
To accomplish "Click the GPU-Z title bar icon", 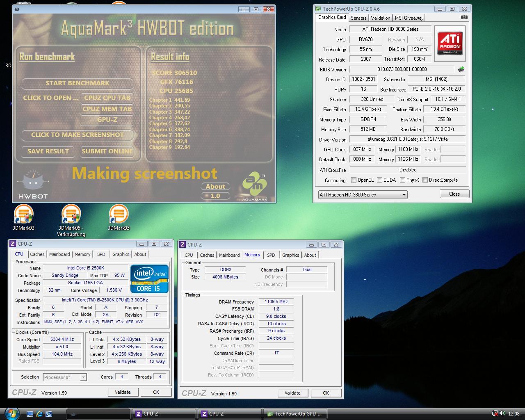I will (x=319, y=9).
